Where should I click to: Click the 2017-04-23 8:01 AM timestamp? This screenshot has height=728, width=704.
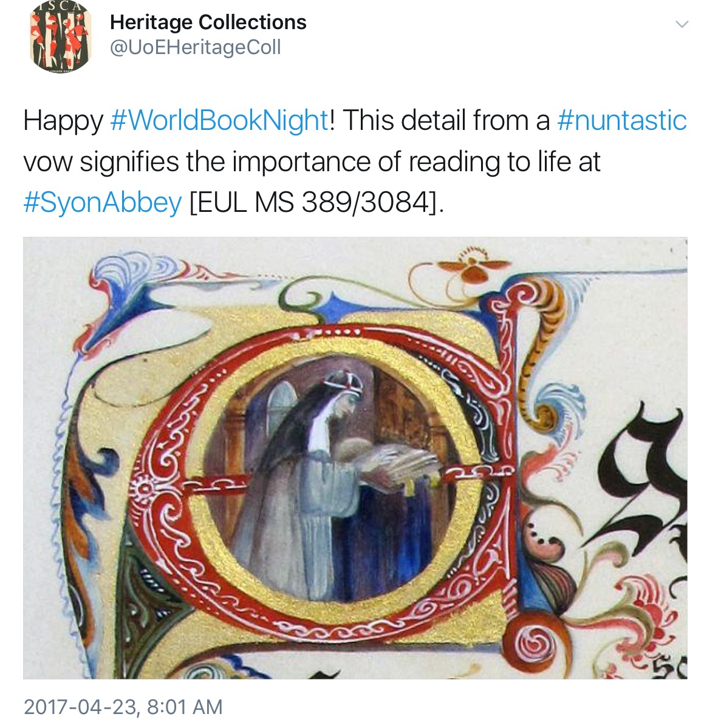(123, 707)
